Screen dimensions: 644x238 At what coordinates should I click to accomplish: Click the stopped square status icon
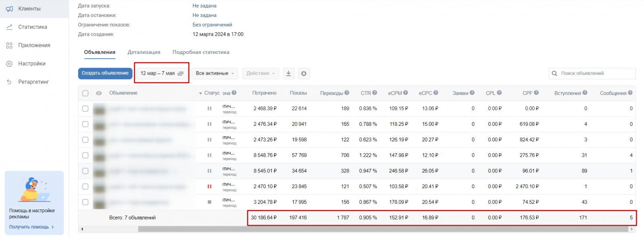209,202
